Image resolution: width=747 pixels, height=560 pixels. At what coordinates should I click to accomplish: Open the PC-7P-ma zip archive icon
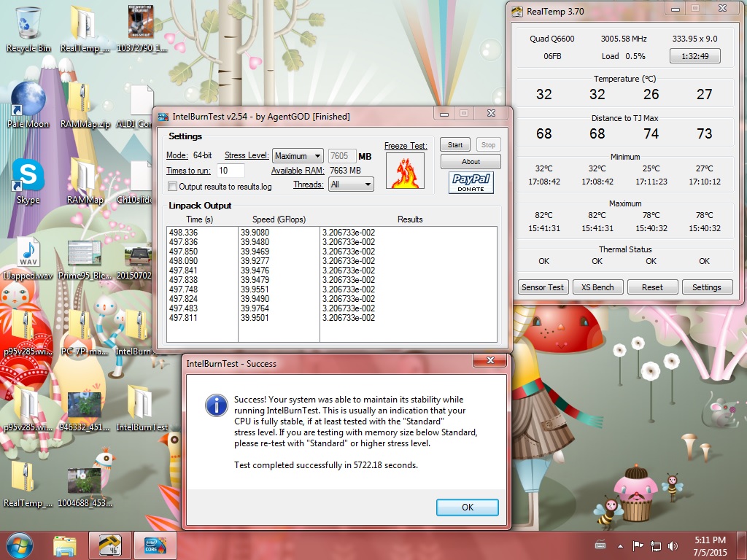(x=85, y=332)
